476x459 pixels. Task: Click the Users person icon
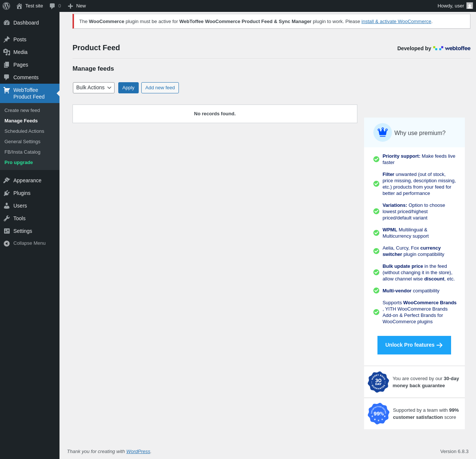[7, 206]
